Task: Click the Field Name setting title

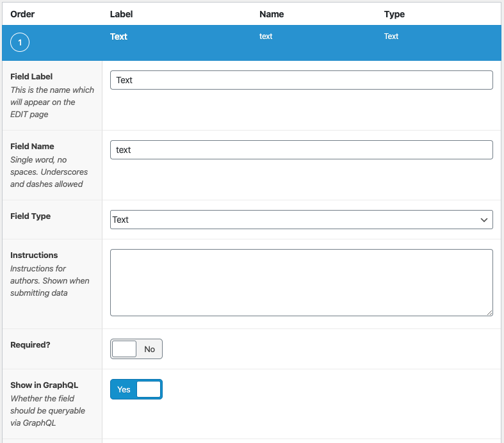Action: (x=32, y=146)
